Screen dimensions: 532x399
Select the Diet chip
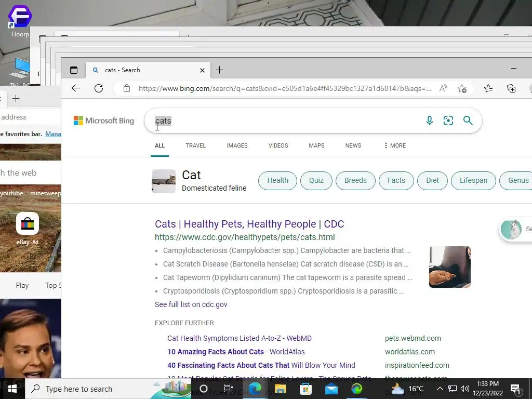point(433,180)
